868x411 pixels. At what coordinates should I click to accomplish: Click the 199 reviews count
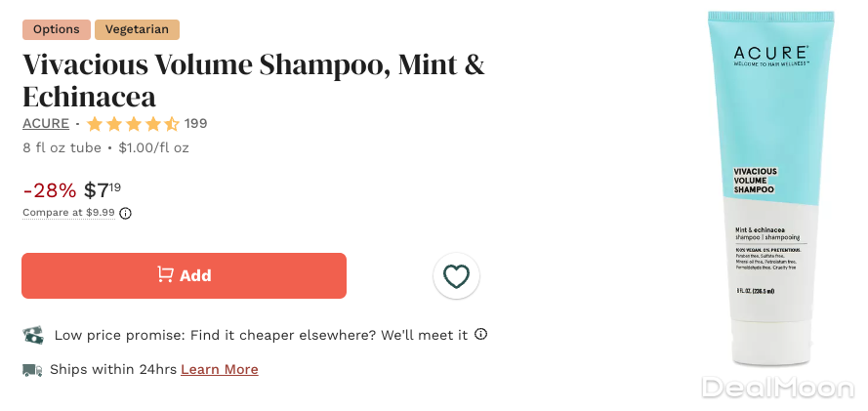coord(196,124)
